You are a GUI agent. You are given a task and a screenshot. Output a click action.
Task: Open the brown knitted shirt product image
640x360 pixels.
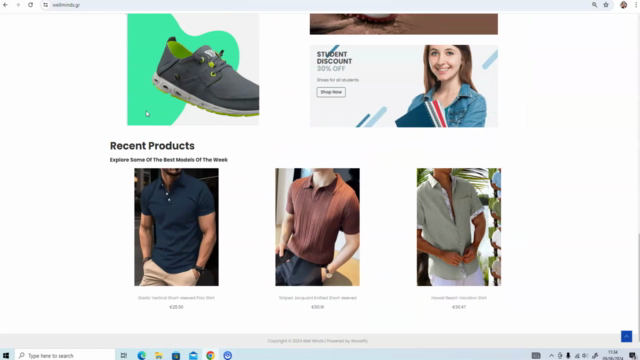point(318,227)
